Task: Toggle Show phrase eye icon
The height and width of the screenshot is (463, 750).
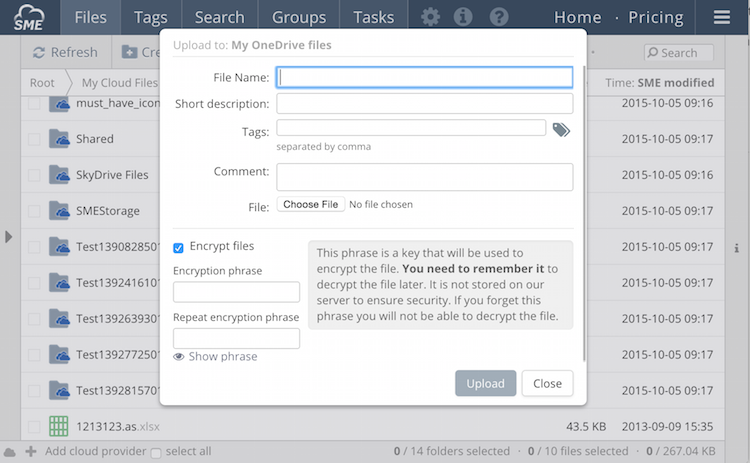Action: (179, 357)
